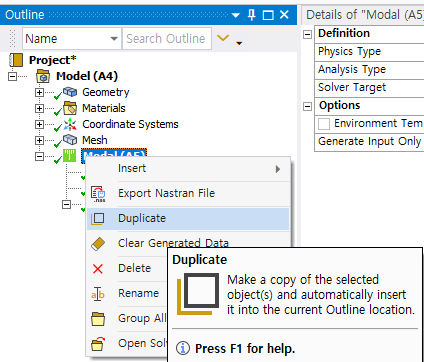Image resolution: width=424 pixels, height=362 pixels.
Task: Select the Project tree item
Action: coord(53,60)
